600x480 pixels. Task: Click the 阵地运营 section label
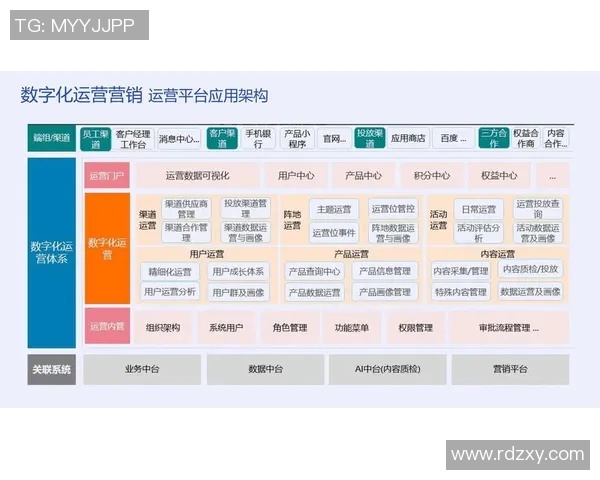292,220
